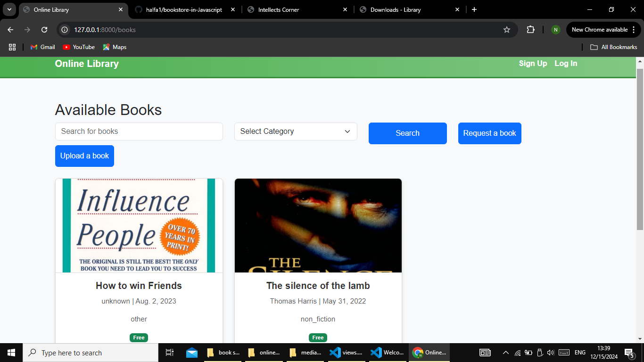
Task: Click the 'Thomas Harris | May 31, 2022' text
Action: (318, 301)
